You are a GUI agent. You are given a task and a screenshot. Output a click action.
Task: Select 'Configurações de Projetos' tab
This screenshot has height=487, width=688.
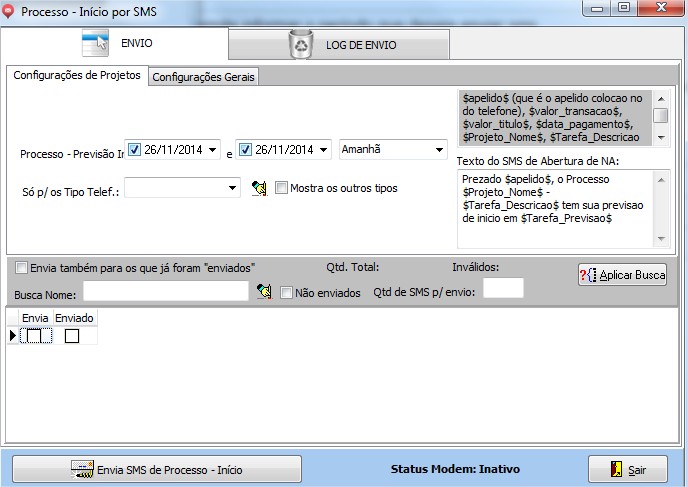77,76
